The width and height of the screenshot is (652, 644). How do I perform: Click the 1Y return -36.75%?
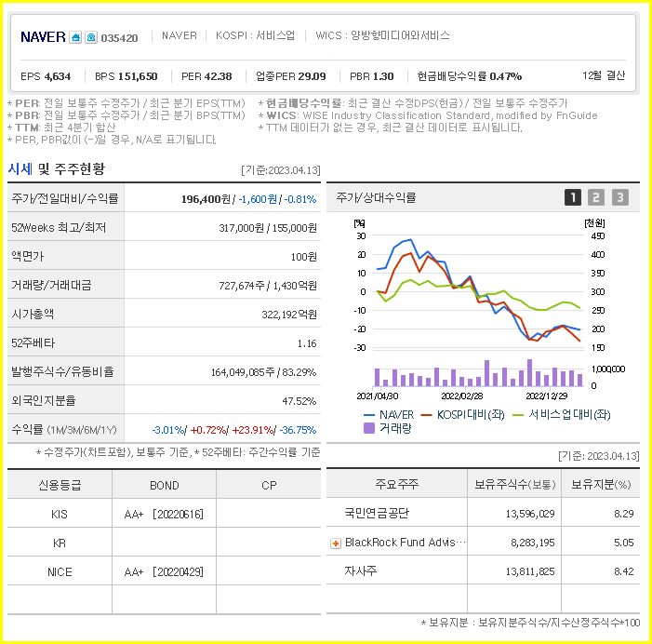point(298,430)
